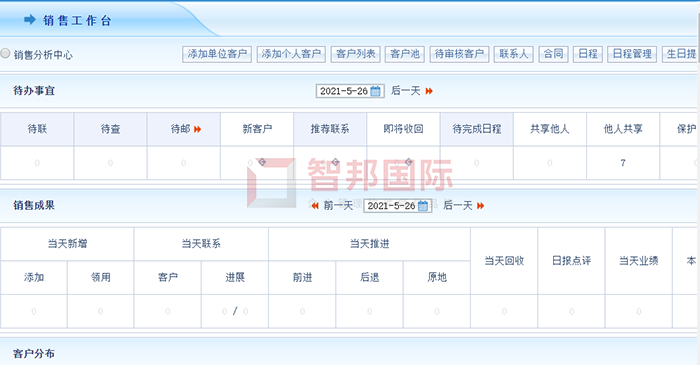The width and height of the screenshot is (700, 365).
Task: Open the 合同 button
Action: [553, 54]
